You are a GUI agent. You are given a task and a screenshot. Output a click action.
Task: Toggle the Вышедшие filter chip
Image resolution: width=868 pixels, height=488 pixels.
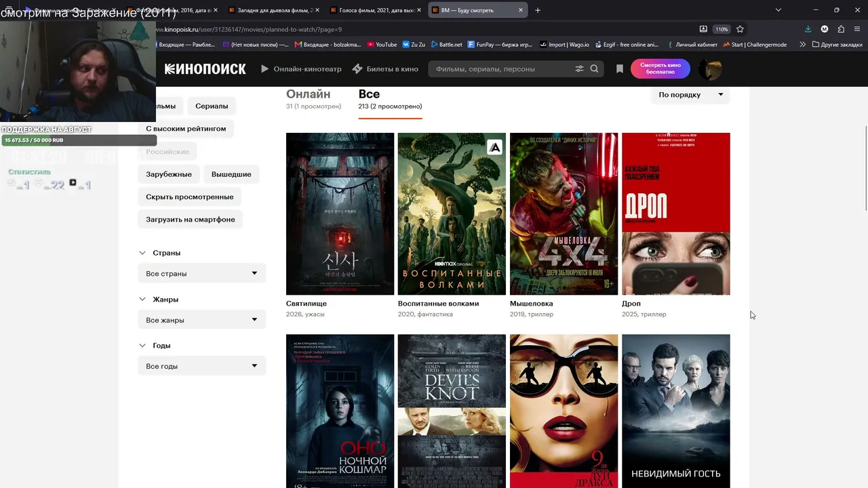click(231, 174)
